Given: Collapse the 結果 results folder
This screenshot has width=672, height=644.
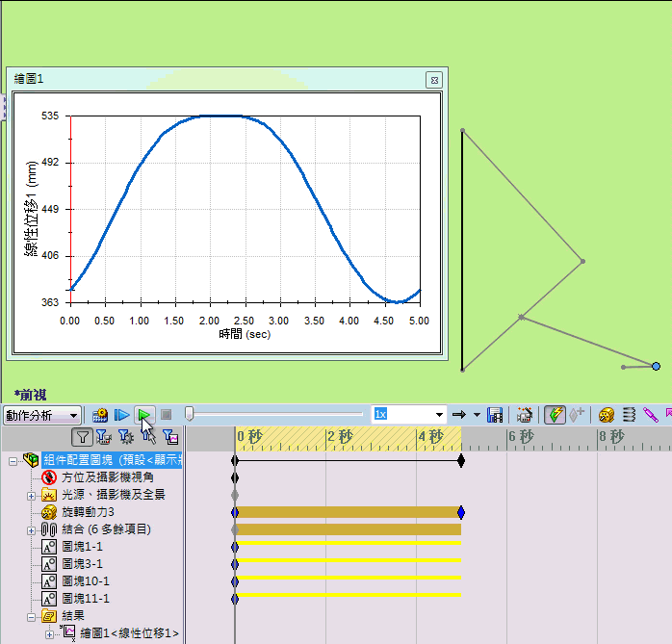Looking at the screenshot, I should (x=31, y=617).
